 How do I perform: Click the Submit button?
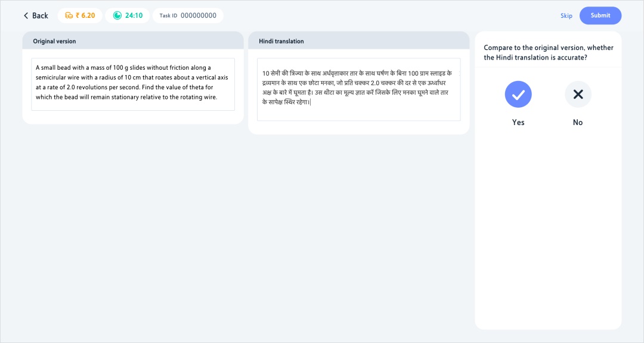click(600, 15)
